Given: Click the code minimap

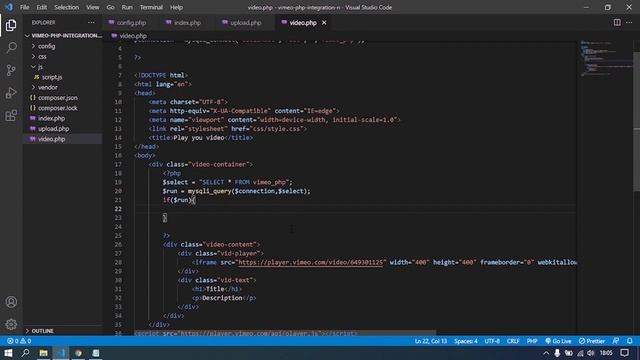Looking at the screenshot, I should (x=606, y=59).
